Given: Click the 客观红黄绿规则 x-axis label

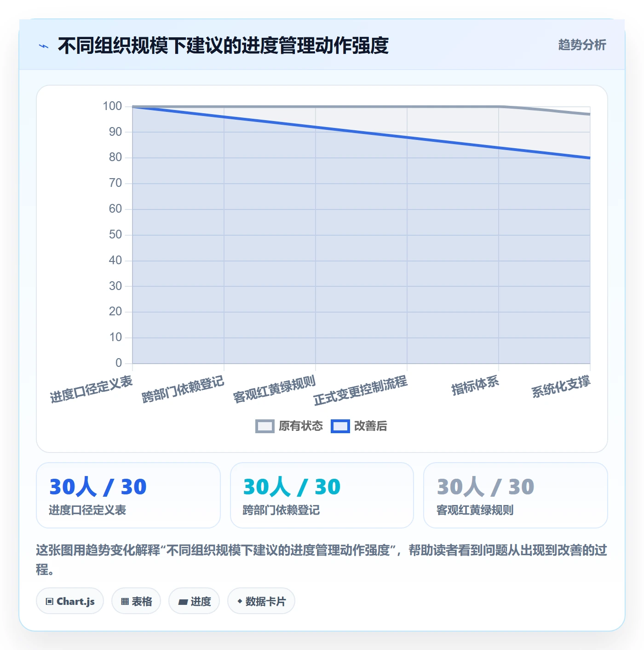Looking at the screenshot, I should pos(274,389).
